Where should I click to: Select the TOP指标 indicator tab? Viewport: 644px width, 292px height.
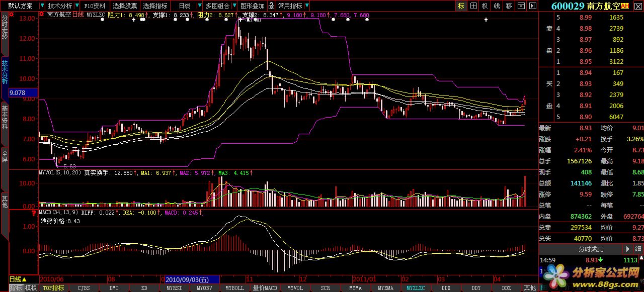pos(53,288)
